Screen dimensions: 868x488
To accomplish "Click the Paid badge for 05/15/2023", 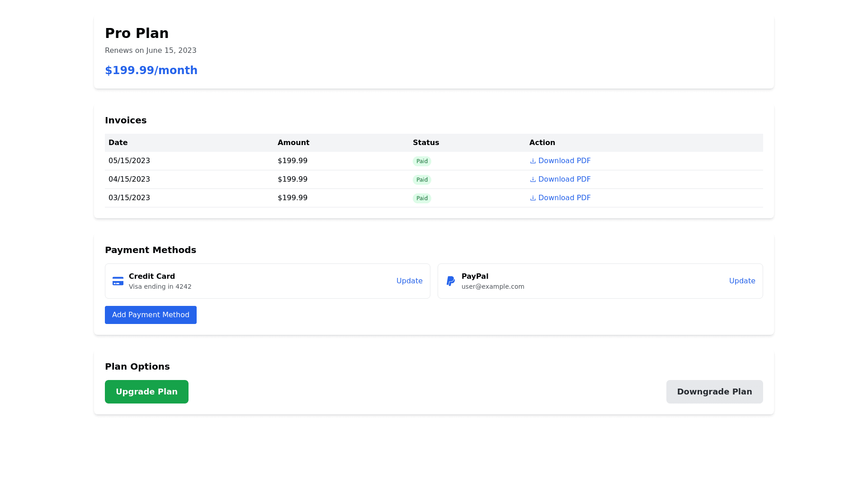I will pyautogui.click(x=422, y=161).
